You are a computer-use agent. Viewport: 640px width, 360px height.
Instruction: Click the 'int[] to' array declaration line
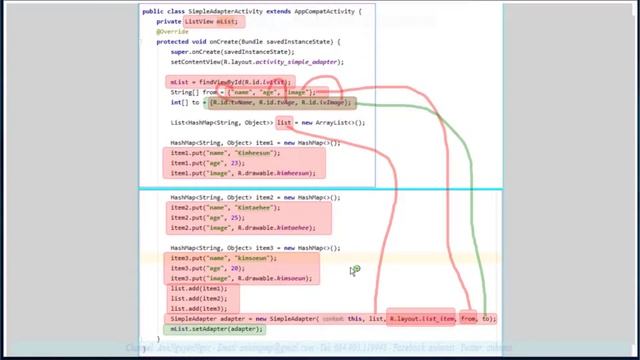coord(261,102)
